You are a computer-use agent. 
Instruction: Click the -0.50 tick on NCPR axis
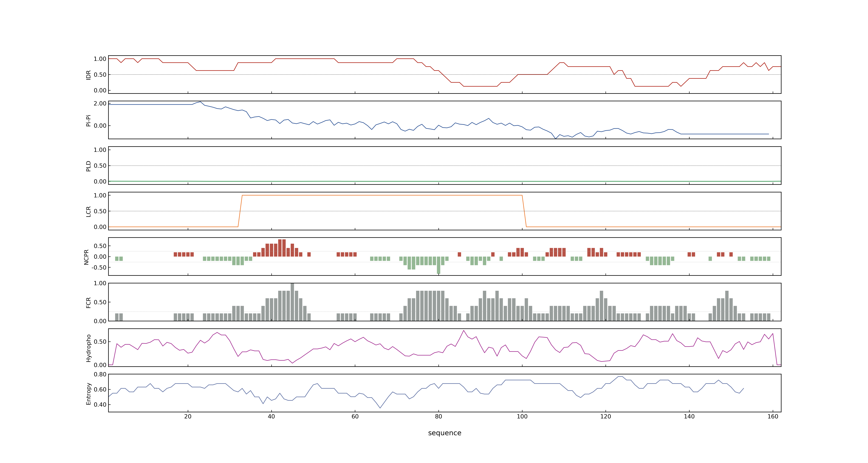tap(99, 268)
